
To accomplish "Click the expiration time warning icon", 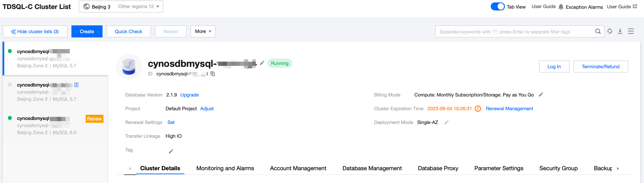I will click(478, 109).
